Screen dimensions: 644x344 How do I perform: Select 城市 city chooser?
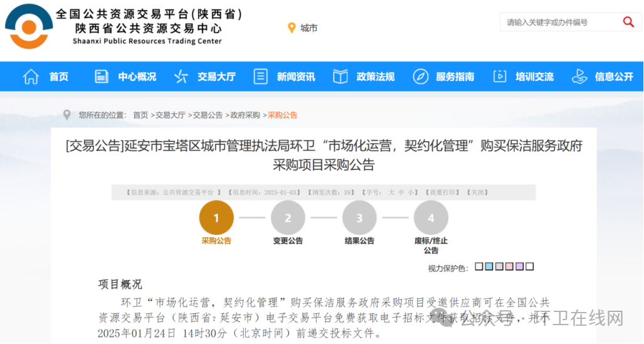(x=309, y=28)
